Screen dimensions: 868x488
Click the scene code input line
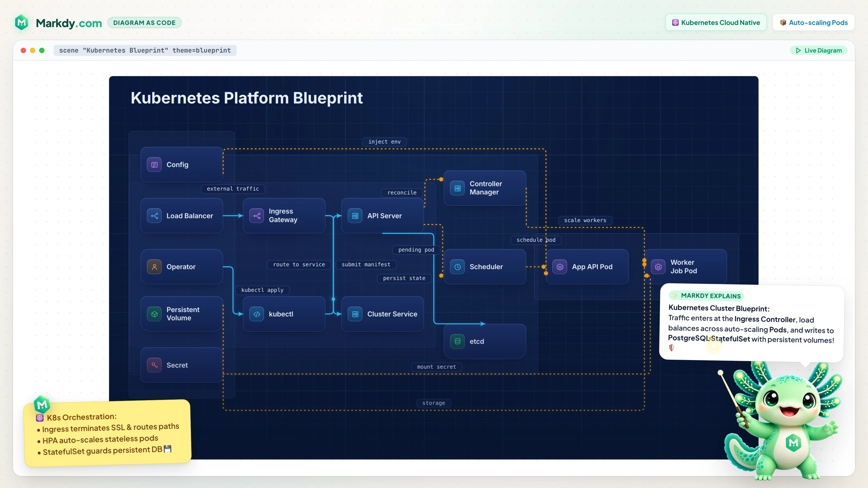[x=145, y=50]
